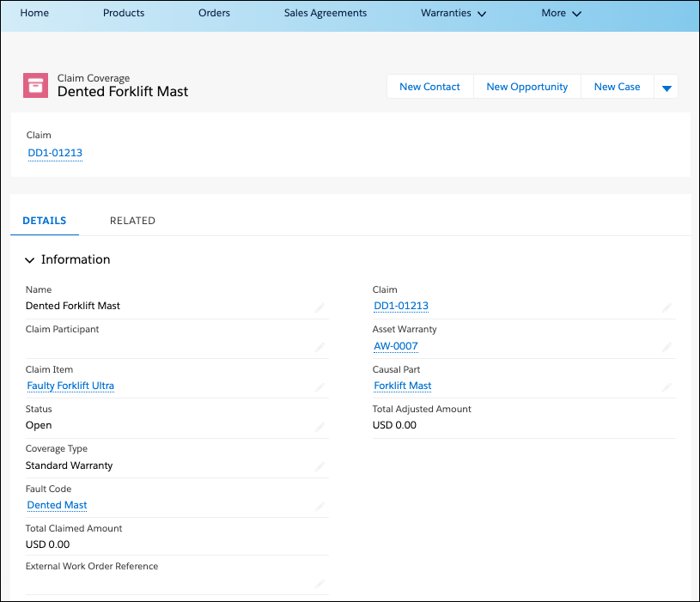
Task: Edit the Status field with the pencil icon
Action: pyautogui.click(x=320, y=427)
